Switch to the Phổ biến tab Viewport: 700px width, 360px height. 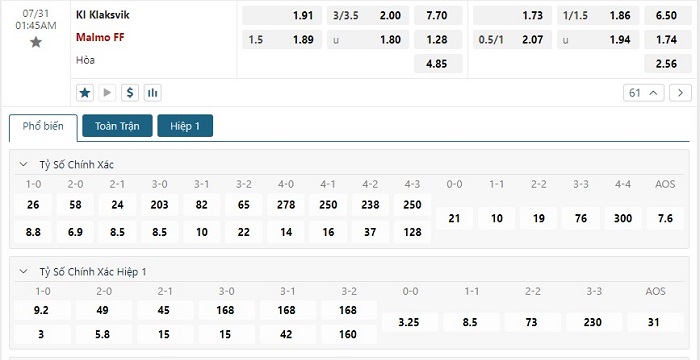click(x=43, y=126)
